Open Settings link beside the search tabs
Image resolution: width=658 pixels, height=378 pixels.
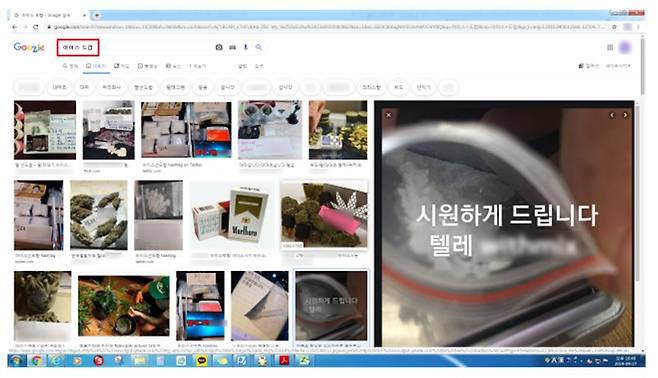pos(242,66)
